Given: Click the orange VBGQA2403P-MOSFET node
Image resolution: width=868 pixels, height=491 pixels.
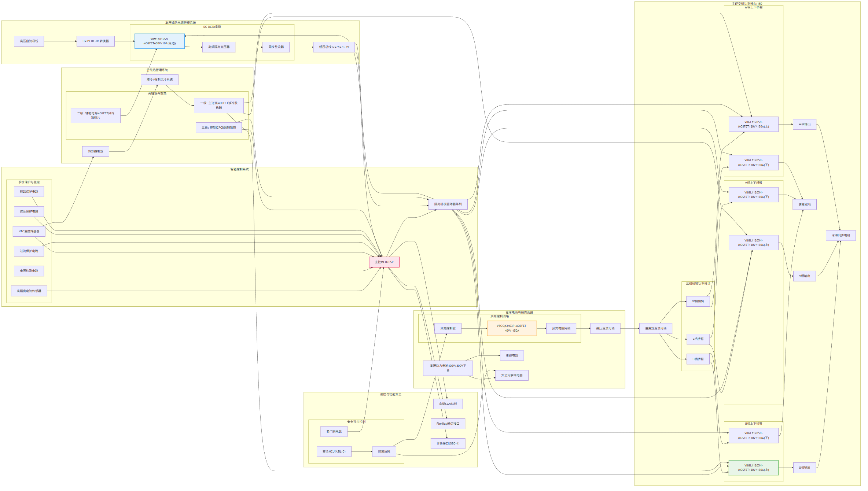Looking at the screenshot, I should (512, 328).
